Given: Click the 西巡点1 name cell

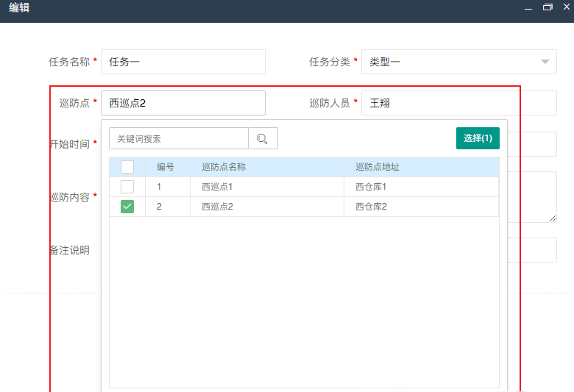Looking at the screenshot, I should [217, 187].
